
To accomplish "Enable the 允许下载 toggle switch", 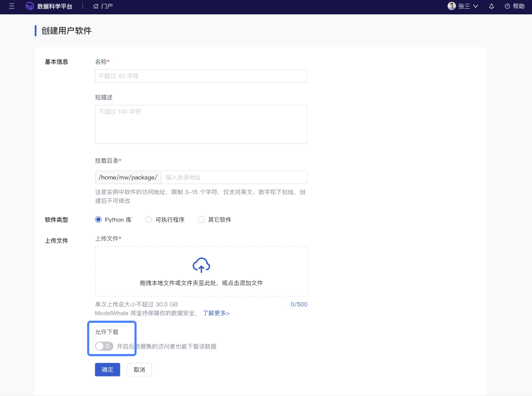I will (104, 346).
